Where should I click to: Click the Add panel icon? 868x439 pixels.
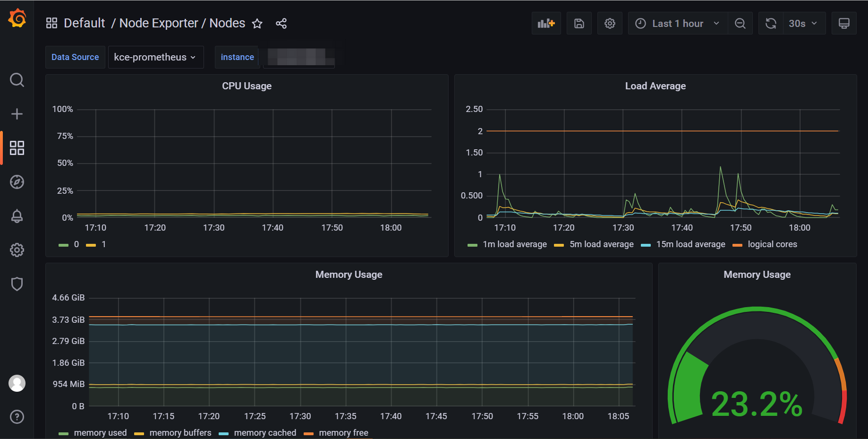pos(546,24)
